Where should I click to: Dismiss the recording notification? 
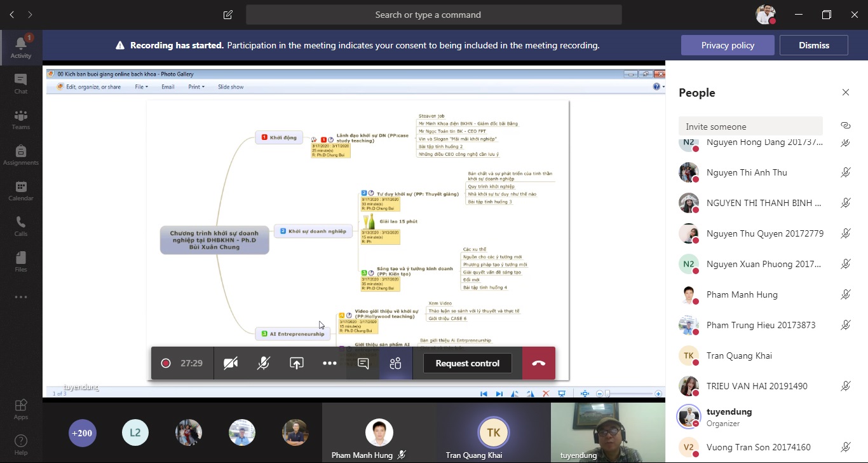click(x=813, y=45)
